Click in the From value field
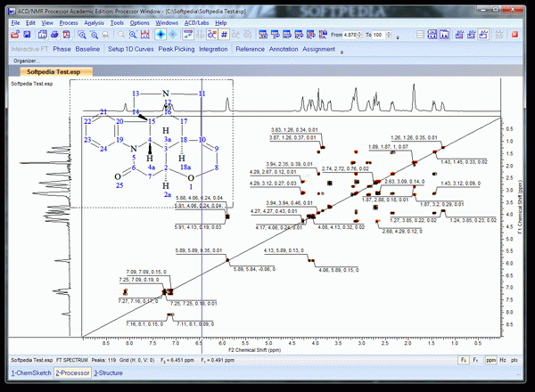 click(350, 35)
